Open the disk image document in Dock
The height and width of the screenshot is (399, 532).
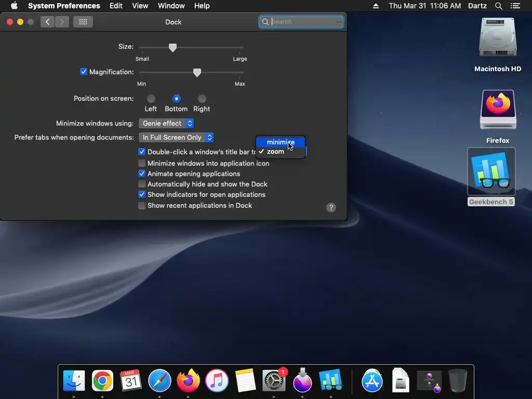point(401,380)
